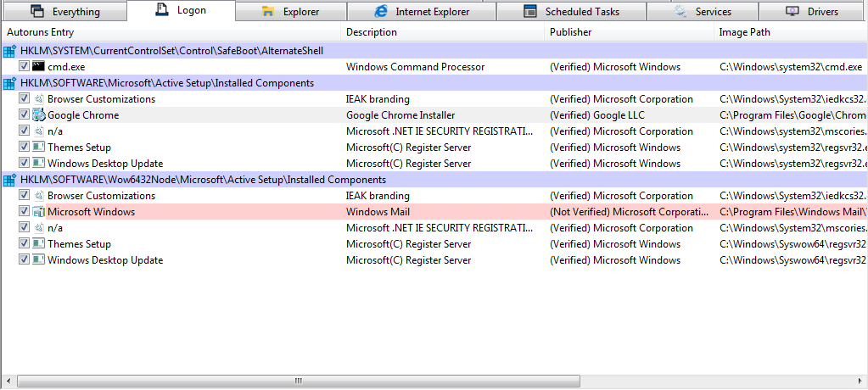Switch to Scheduled Tasks tab

coord(571,11)
